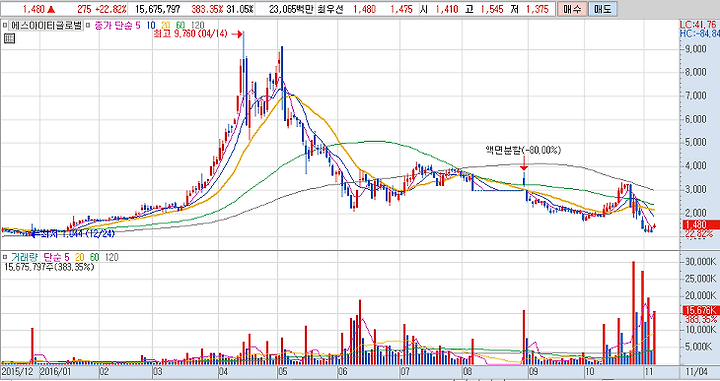Open the data table grid icon
The image size is (720, 381).
[9, 38]
